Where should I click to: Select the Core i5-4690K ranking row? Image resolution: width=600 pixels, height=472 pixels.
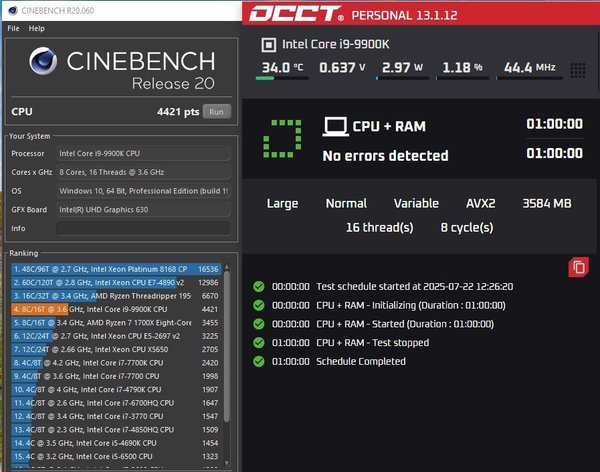point(116,443)
